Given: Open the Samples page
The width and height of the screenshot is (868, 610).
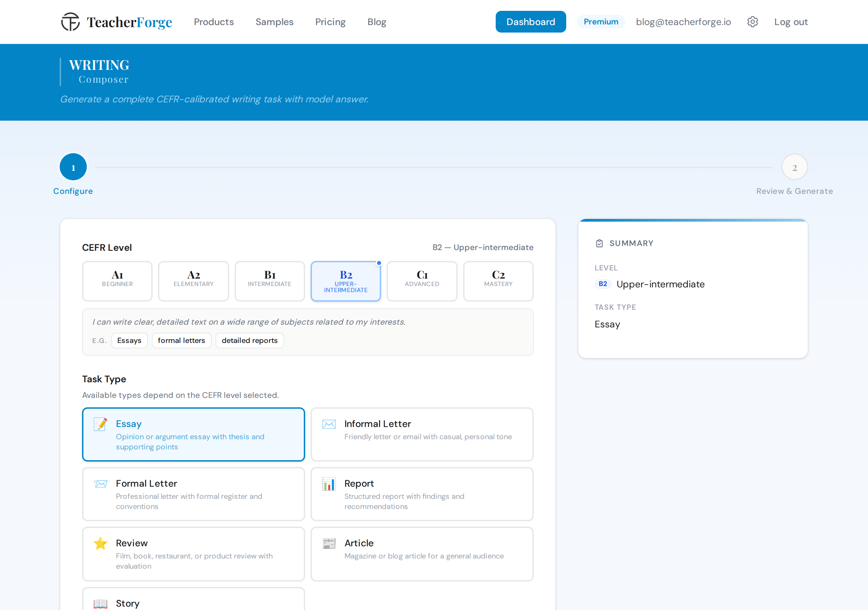Looking at the screenshot, I should pos(274,22).
